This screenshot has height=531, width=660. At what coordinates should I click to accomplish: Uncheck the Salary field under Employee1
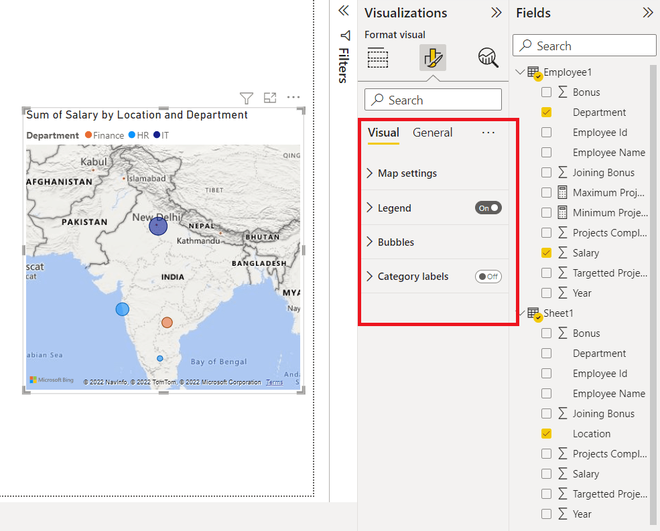546,252
